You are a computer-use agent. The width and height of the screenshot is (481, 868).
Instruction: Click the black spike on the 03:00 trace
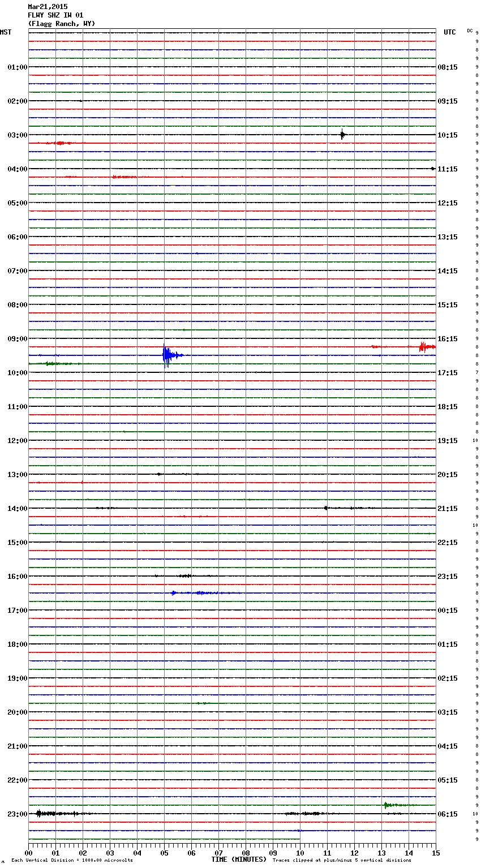pos(342,135)
